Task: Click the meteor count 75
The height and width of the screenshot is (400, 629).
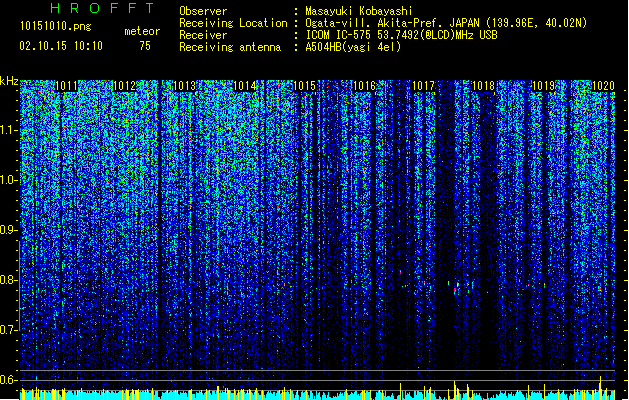Action: point(145,46)
